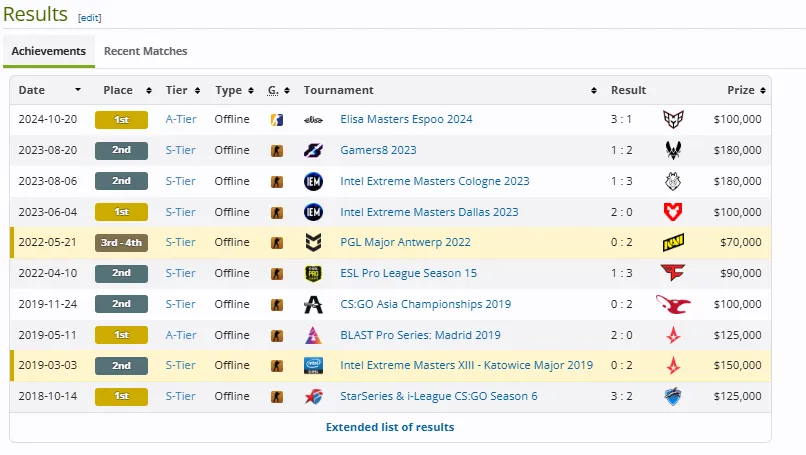Open the BLAST Pro Series: Madrid 2019 link
Image resolution: width=806 pixels, height=455 pixels.
(420, 335)
